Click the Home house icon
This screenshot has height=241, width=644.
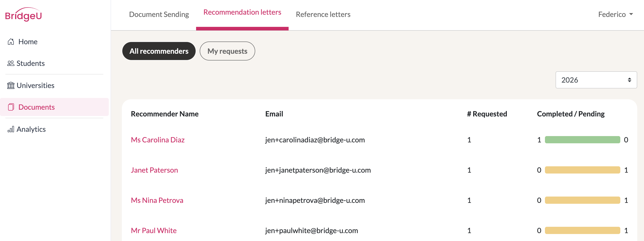[x=11, y=42]
